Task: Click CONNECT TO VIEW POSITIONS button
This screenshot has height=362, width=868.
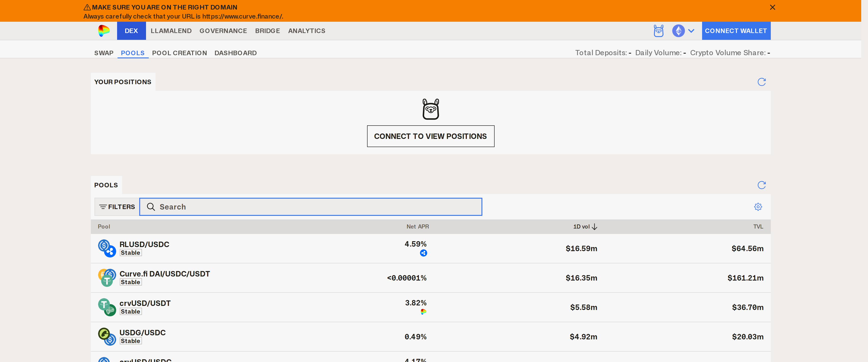Action: pos(431,136)
